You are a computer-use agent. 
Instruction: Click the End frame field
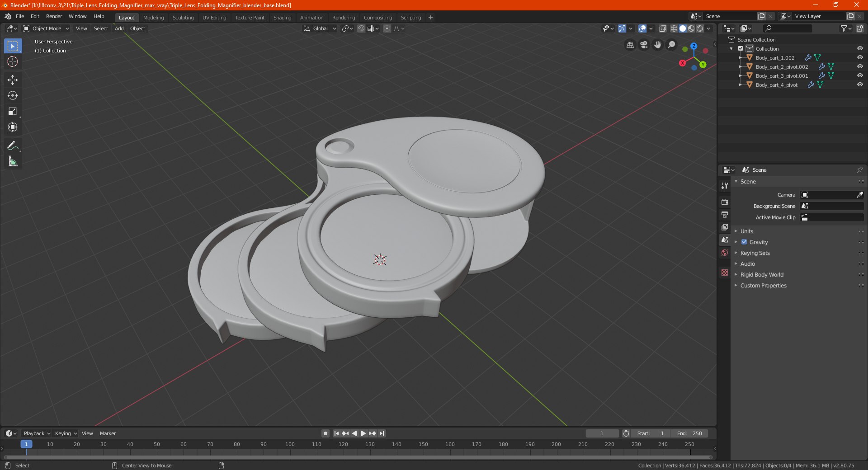689,433
